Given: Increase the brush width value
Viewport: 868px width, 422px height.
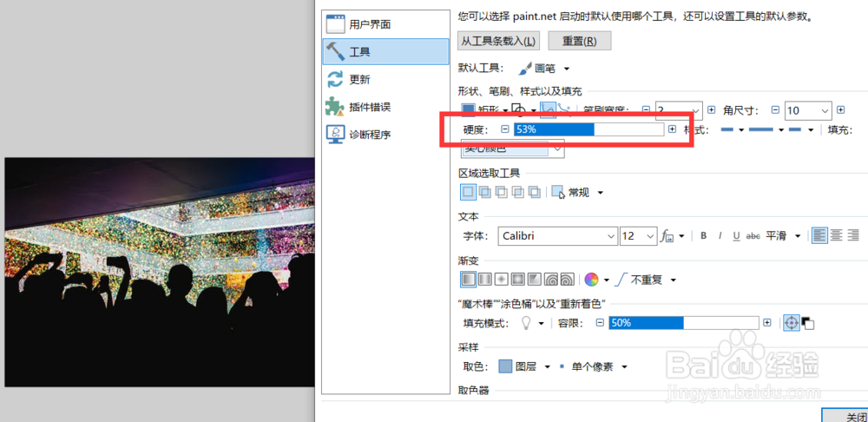Looking at the screenshot, I should point(712,110).
